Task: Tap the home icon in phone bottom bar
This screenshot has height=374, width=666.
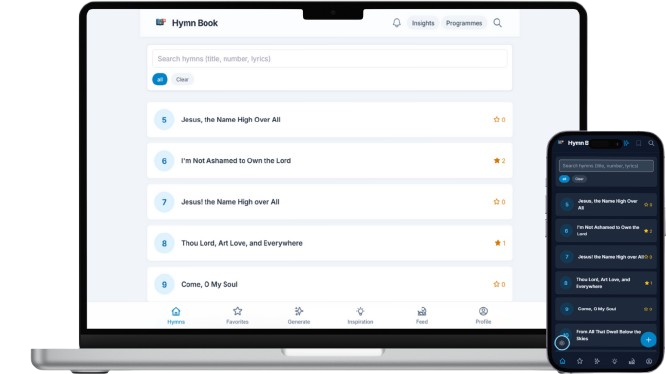Action: (x=562, y=361)
